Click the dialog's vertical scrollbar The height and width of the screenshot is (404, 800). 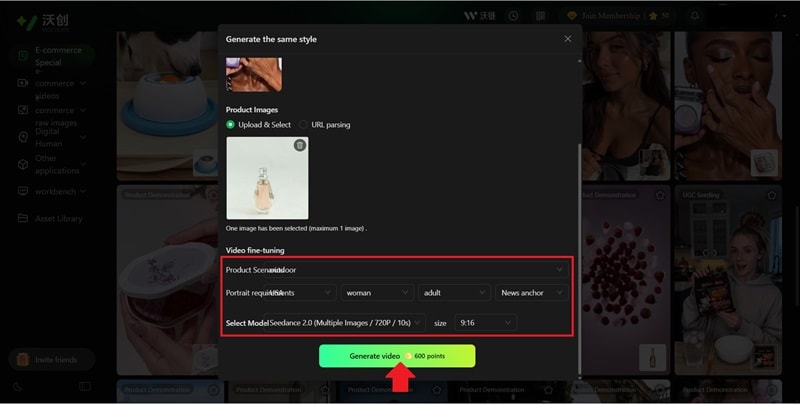(x=579, y=259)
